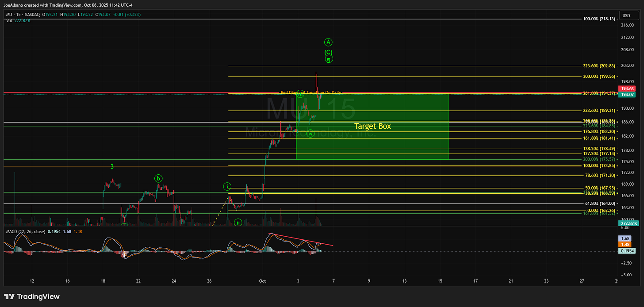
Task: Select the 176.80% (183.30) Fibonacci label
Action: pyautogui.click(x=599, y=131)
